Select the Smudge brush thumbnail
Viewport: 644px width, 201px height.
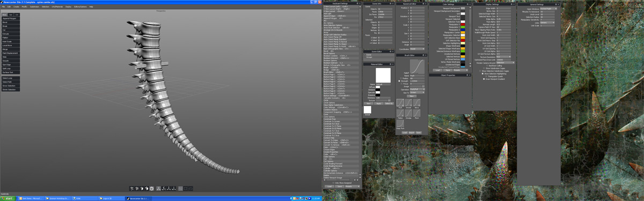point(408,113)
